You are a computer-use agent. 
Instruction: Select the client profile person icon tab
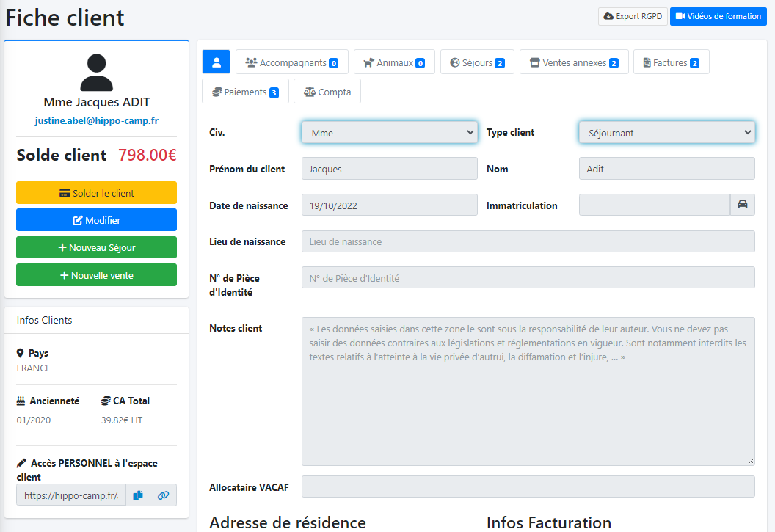pos(216,62)
